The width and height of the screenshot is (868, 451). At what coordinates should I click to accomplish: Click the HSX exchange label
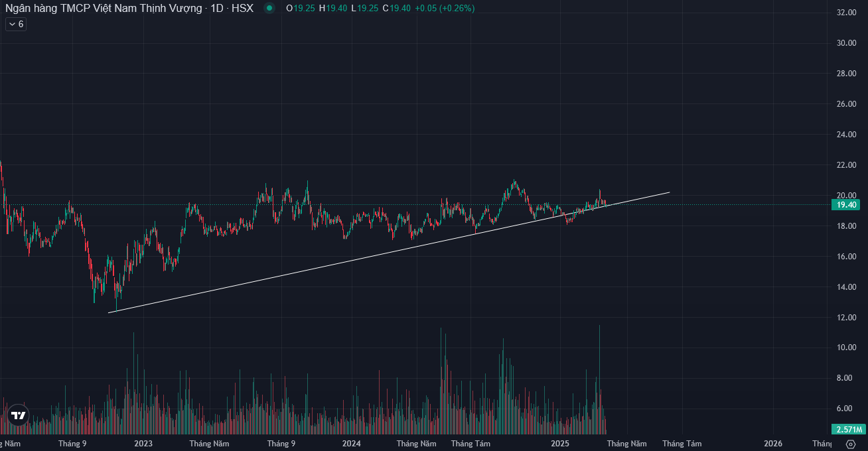point(242,8)
